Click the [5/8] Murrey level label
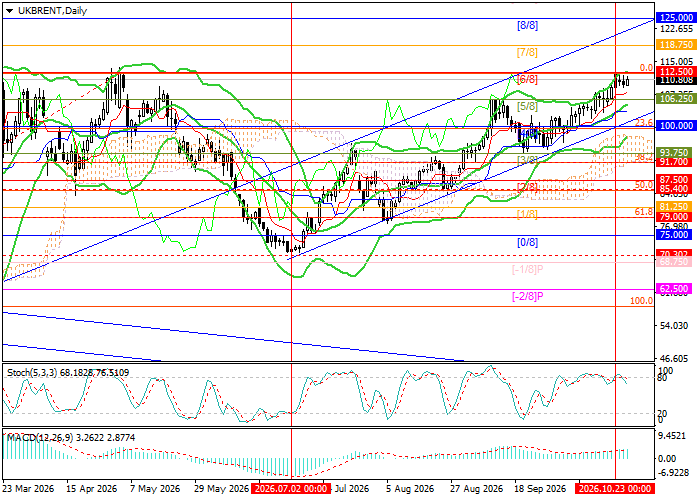700x500 pixels. 527,106
